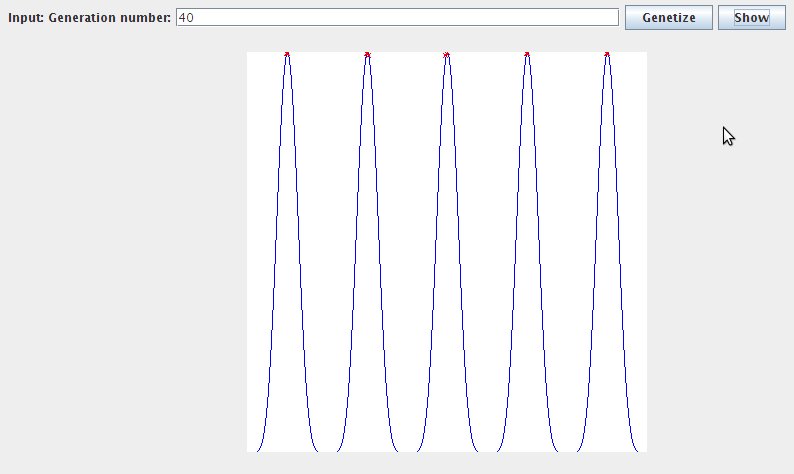Click the curve bottom between first and second peaks

click(x=327, y=451)
